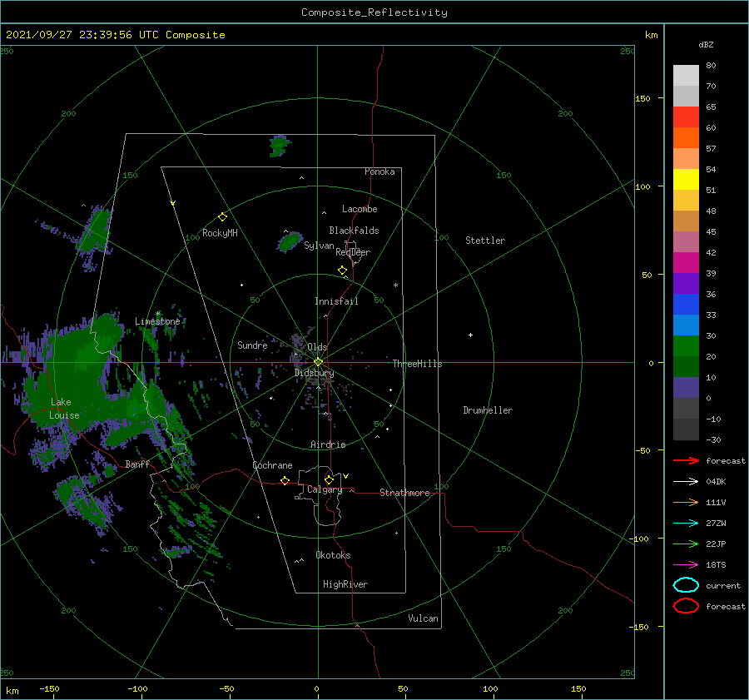Click the Okotoks label on the map

click(x=333, y=555)
